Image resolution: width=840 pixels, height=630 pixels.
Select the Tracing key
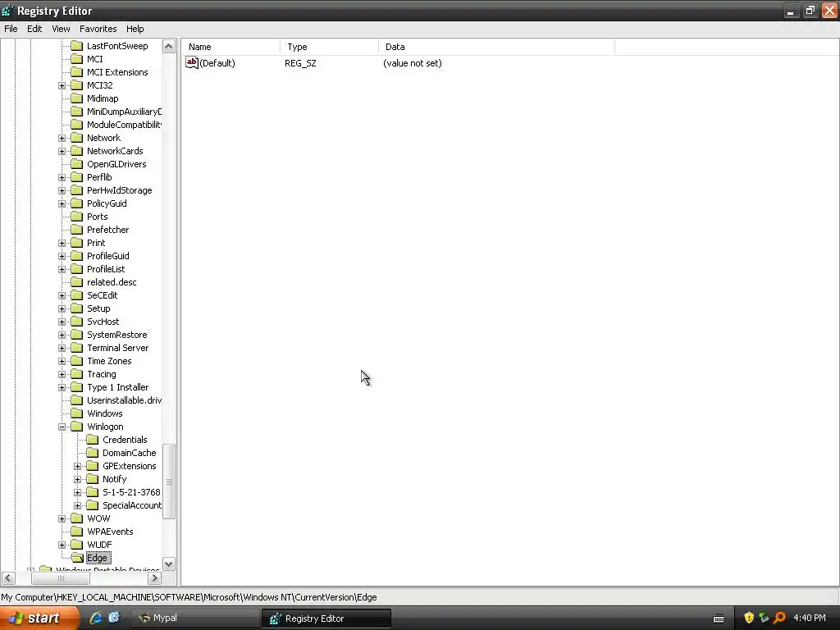pyautogui.click(x=101, y=374)
